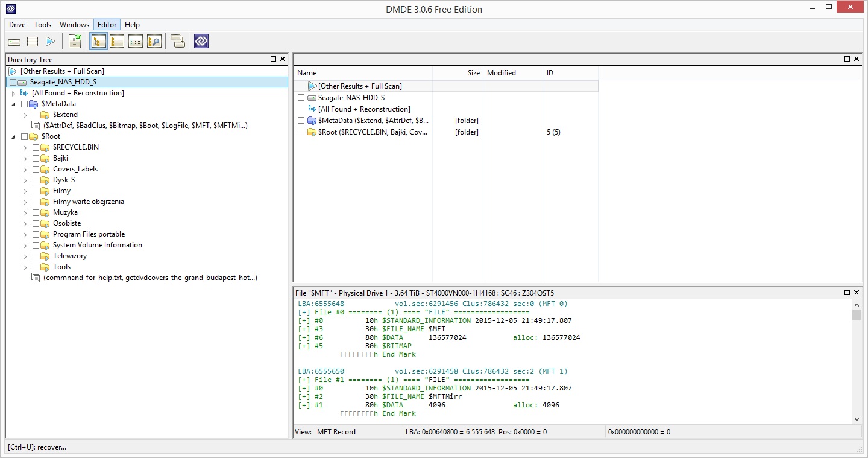Click the drive icon beside Seagate_NAS_HDD_S in tree
Viewport: 868px width, 458px height.
22,82
